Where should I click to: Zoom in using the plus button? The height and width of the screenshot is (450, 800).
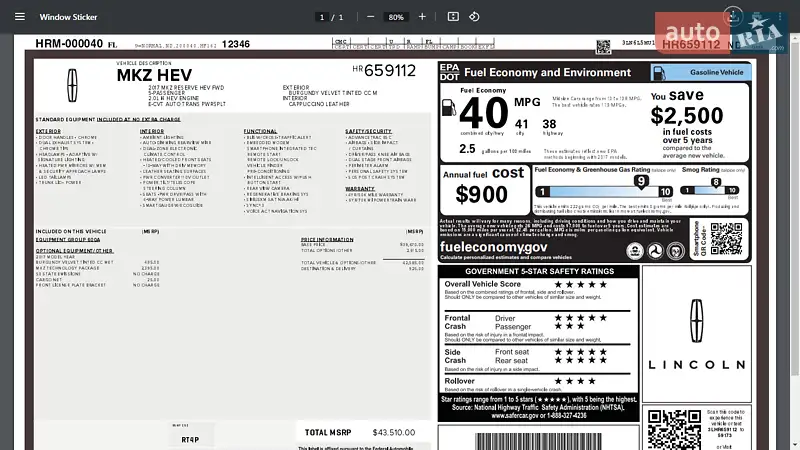tap(422, 17)
